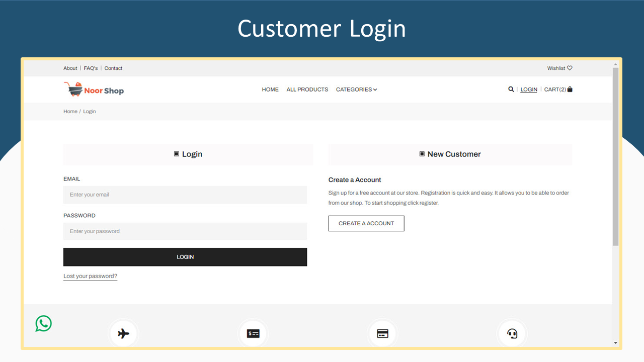Click the New Customer heading

click(x=450, y=154)
